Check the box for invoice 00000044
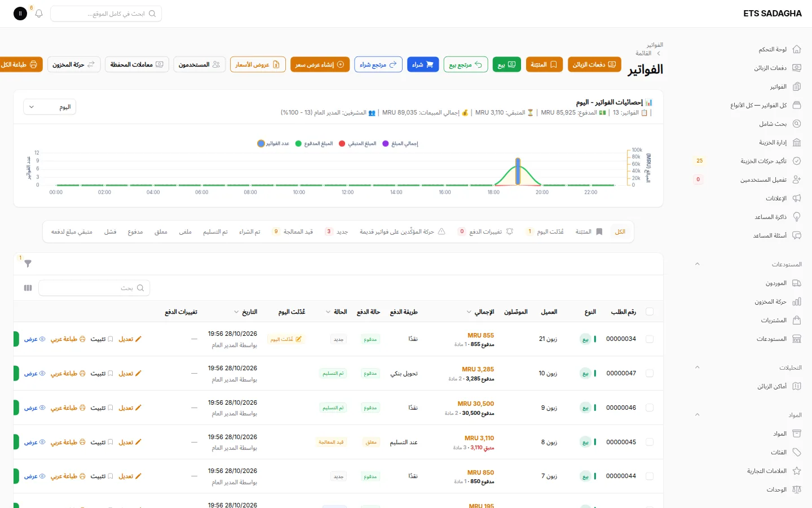The height and width of the screenshot is (508, 812). (x=650, y=476)
